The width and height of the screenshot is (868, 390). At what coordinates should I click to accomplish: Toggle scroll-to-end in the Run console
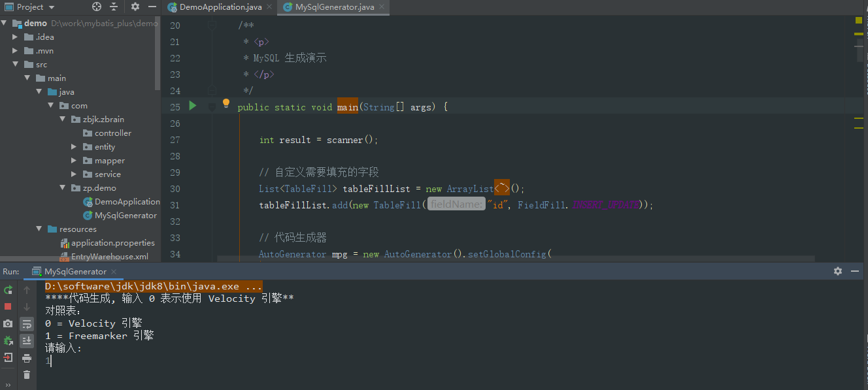(27, 340)
